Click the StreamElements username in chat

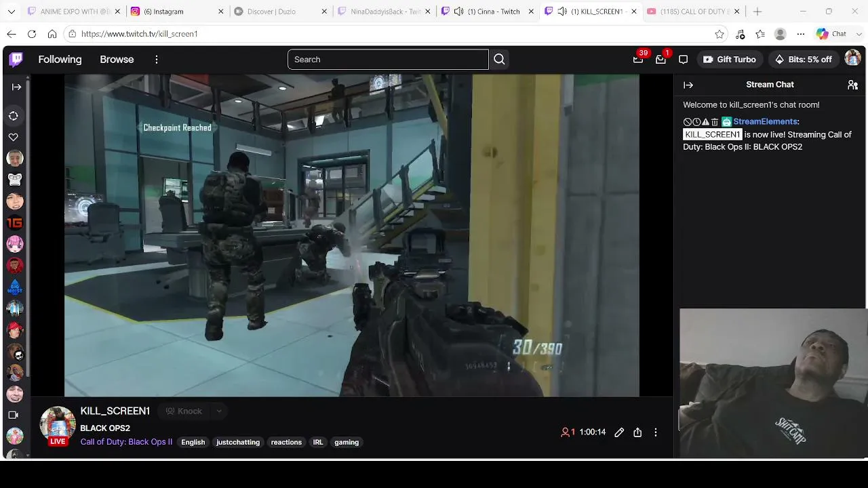click(765, 122)
